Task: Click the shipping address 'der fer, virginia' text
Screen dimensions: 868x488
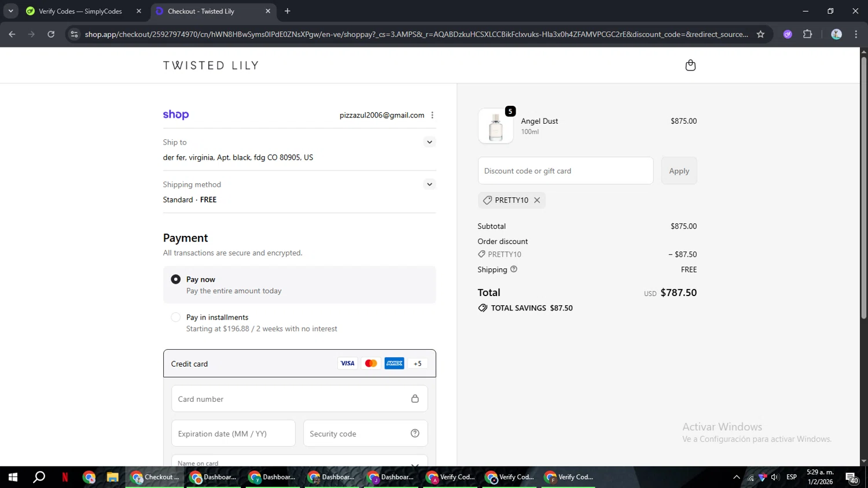Action: (238, 157)
